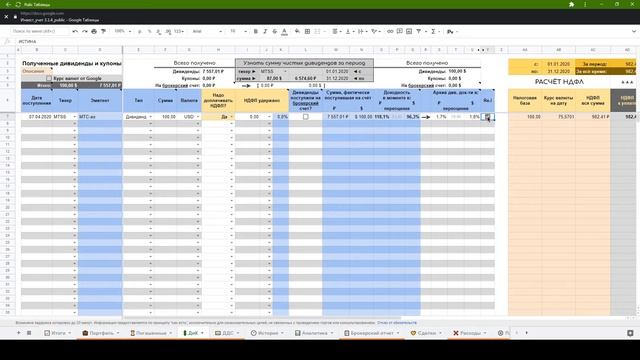Open the Arial font dropdown
Image resolution: width=640 pixels, height=360 pixels.
(207, 31)
